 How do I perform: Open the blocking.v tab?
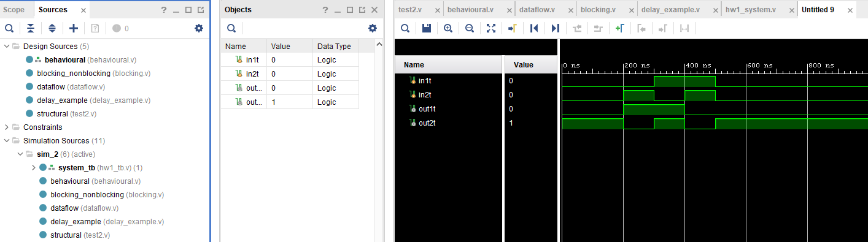[x=598, y=10]
